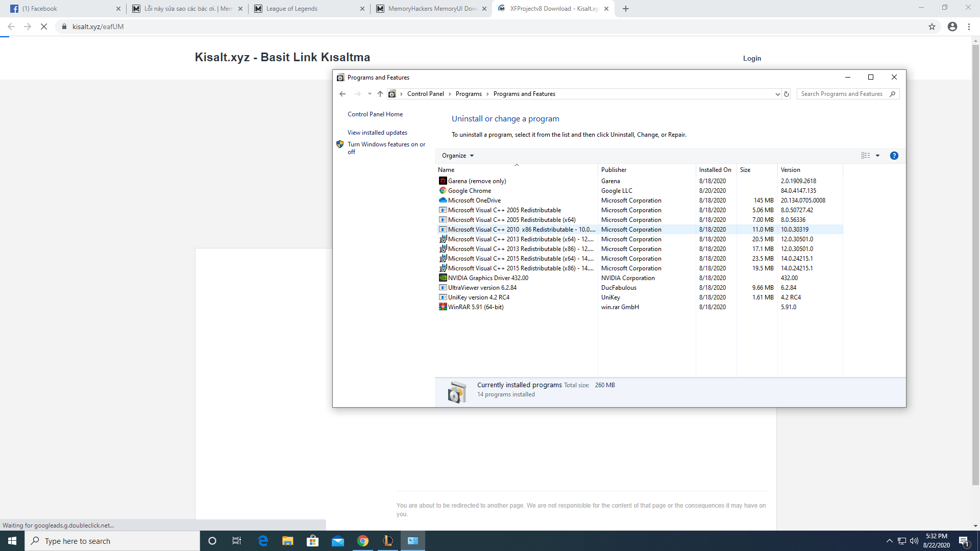Bookmark this page with the star icon
Image resolution: width=980 pixels, height=551 pixels.
[x=932, y=27]
